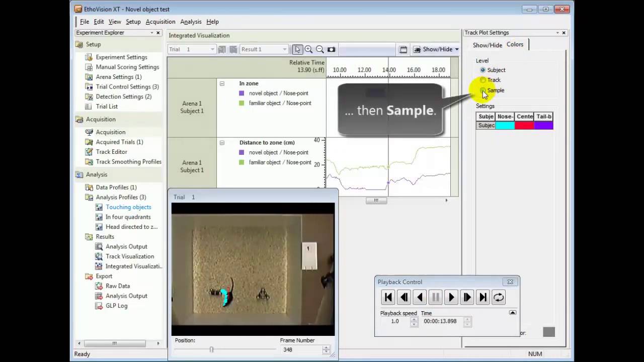Click the zoom in magnifier icon

pyautogui.click(x=308, y=49)
